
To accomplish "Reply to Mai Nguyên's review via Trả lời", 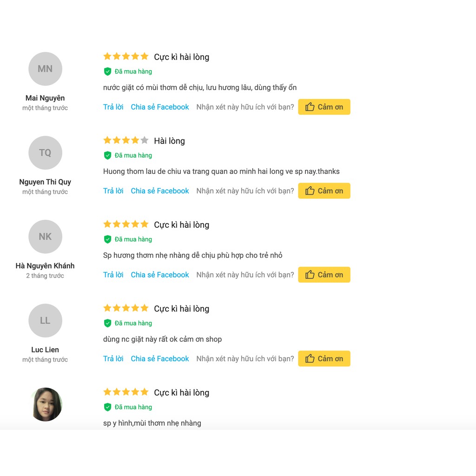I will pyautogui.click(x=113, y=107).
